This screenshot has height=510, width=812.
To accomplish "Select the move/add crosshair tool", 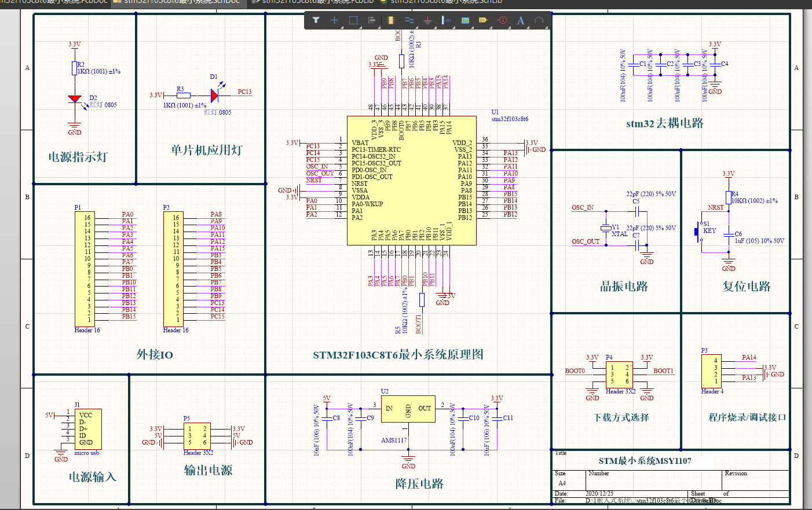I will (334, 20).
